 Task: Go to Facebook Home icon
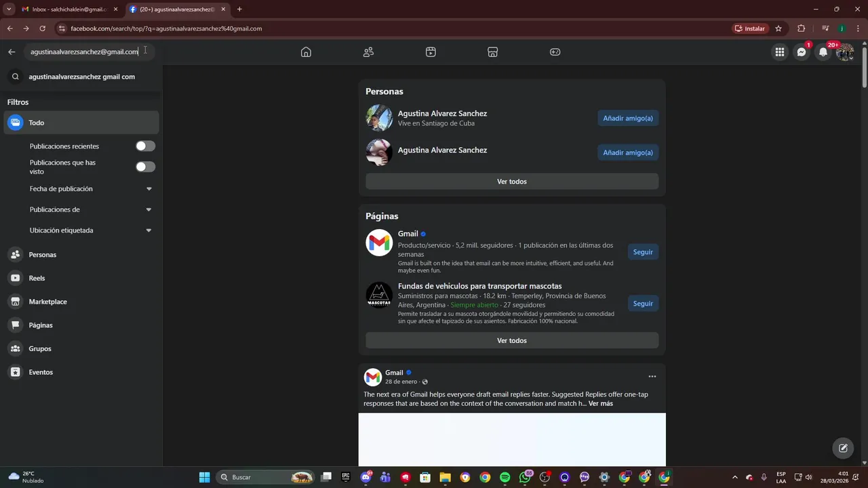pyautogui.click(x=306, y=52)
